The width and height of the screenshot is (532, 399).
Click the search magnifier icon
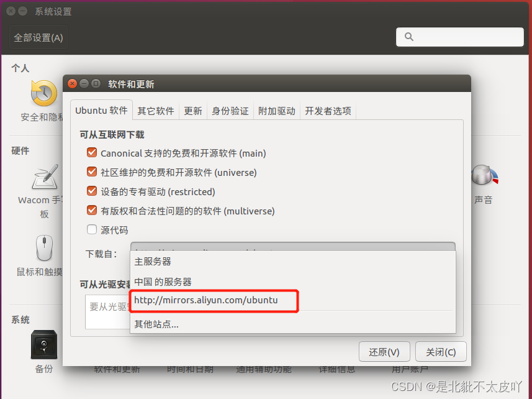tap(409, 37)
